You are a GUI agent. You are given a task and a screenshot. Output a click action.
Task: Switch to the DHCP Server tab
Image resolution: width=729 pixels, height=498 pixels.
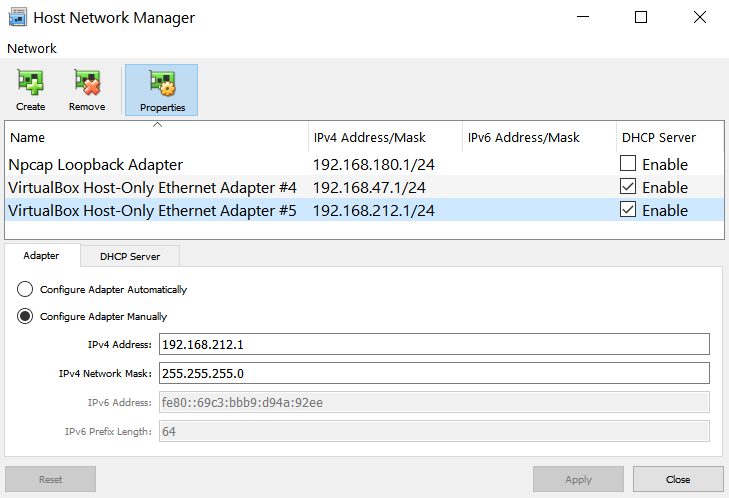(130, 257)
